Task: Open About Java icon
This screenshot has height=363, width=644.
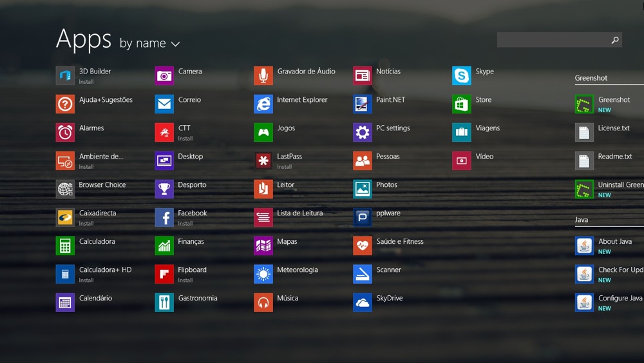Action: [584, 246]
